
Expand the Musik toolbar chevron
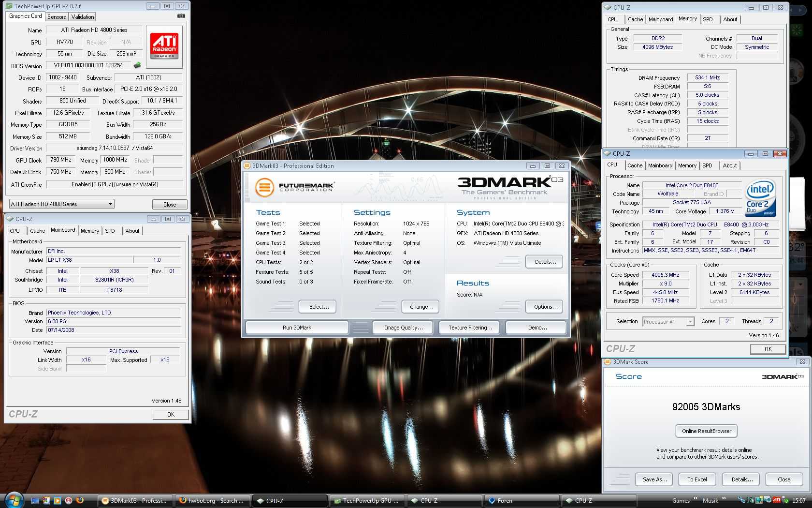point(724,499)
